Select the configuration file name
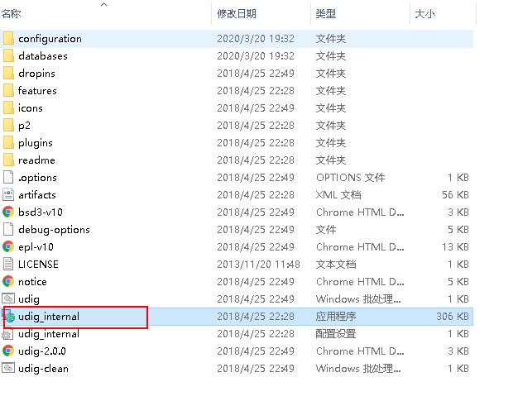 (50, 39)
